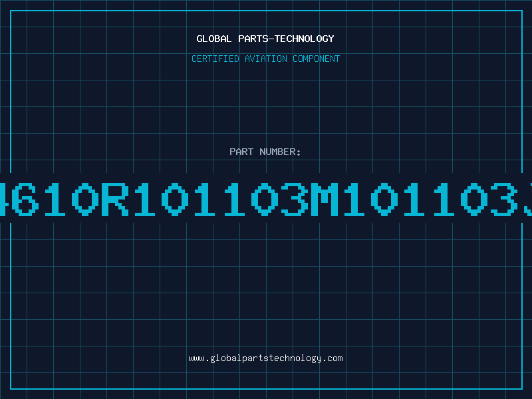
Task: Open the www.globalpartstechnology.com link
Action: pos(265,358)
